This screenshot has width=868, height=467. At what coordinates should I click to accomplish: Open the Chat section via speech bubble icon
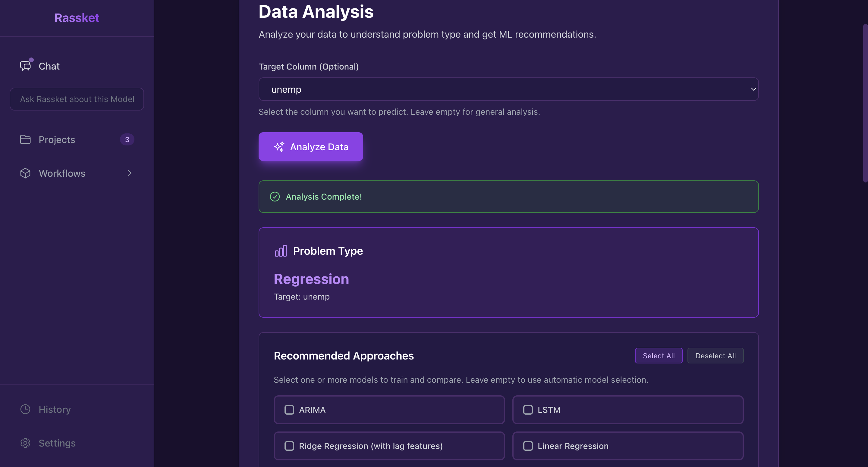coord(25,66)
